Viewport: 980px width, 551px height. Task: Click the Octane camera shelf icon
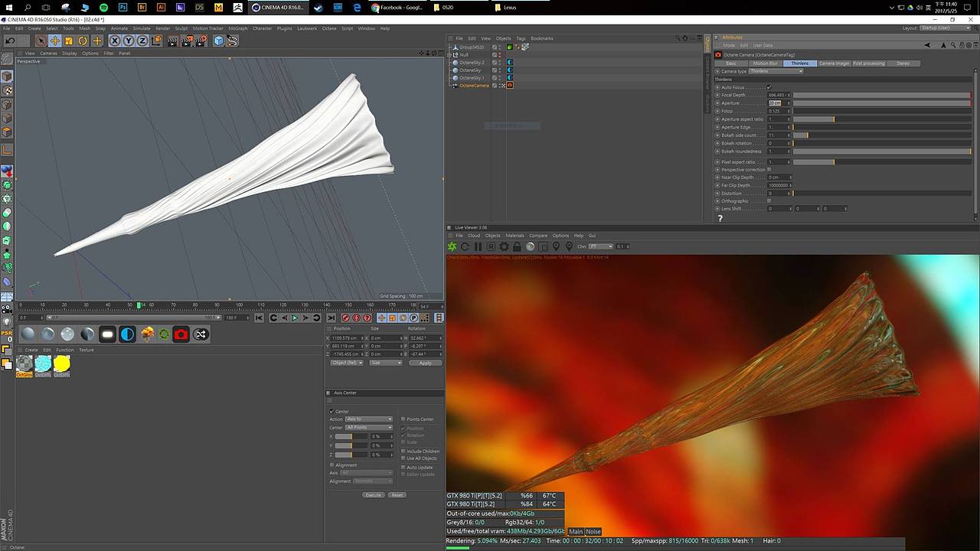181,334
